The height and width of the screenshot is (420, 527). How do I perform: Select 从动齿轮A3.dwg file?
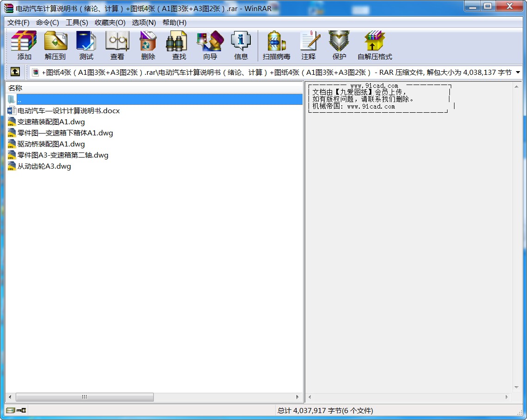[44, 166]
